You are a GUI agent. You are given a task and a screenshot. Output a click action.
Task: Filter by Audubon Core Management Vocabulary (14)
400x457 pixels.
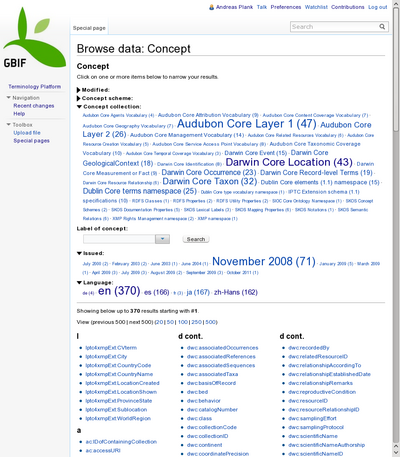pos(187,135)
